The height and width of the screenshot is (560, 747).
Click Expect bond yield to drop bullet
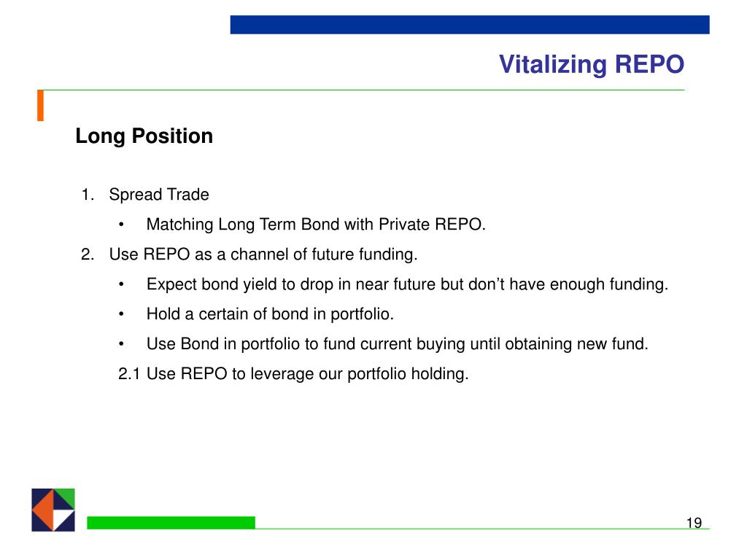(x=407, y=284)
